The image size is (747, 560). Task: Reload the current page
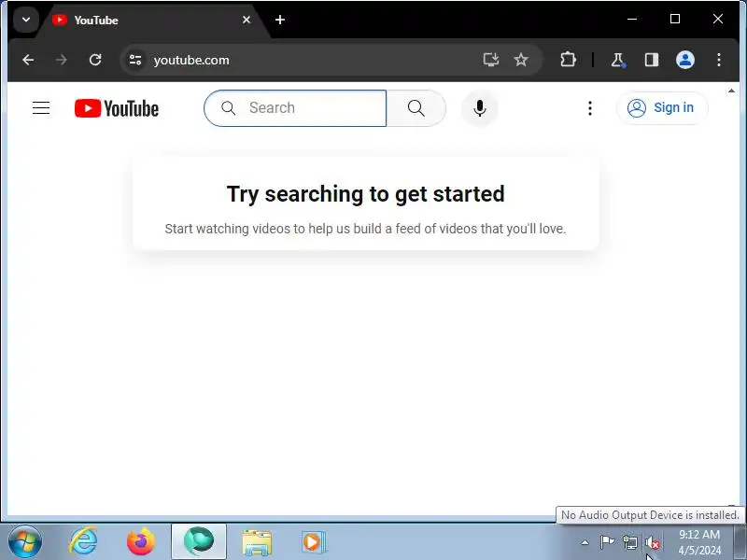(x=95, y=60)
